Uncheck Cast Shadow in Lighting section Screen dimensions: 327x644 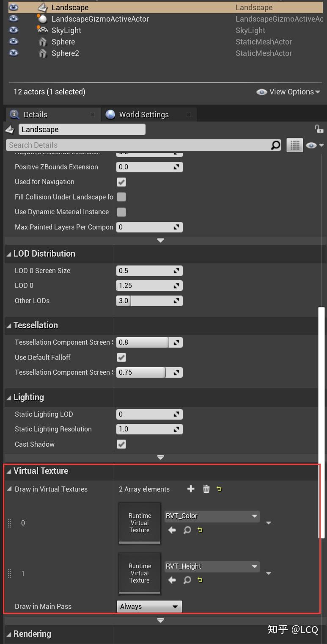pyautogui.click(x=121, y=444)
